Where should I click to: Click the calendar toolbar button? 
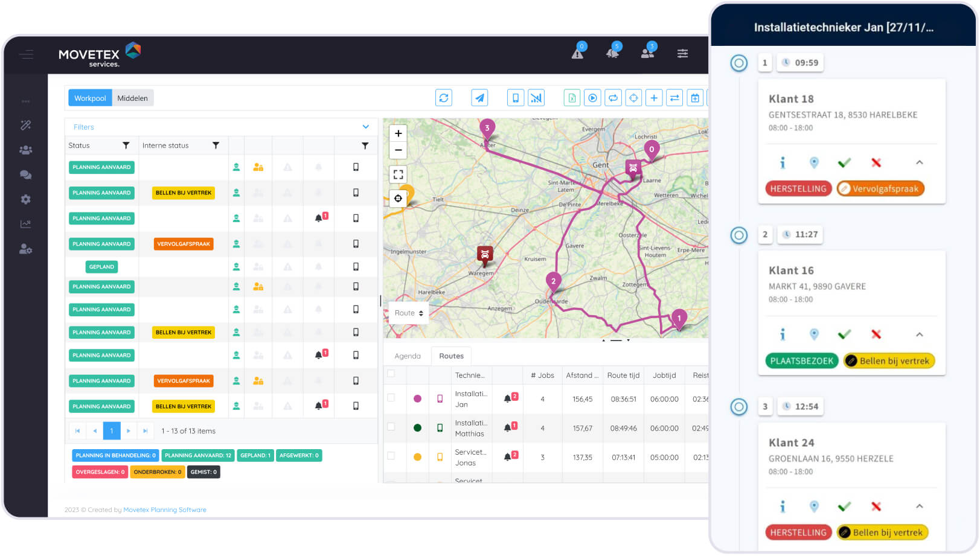click(695, 98)
